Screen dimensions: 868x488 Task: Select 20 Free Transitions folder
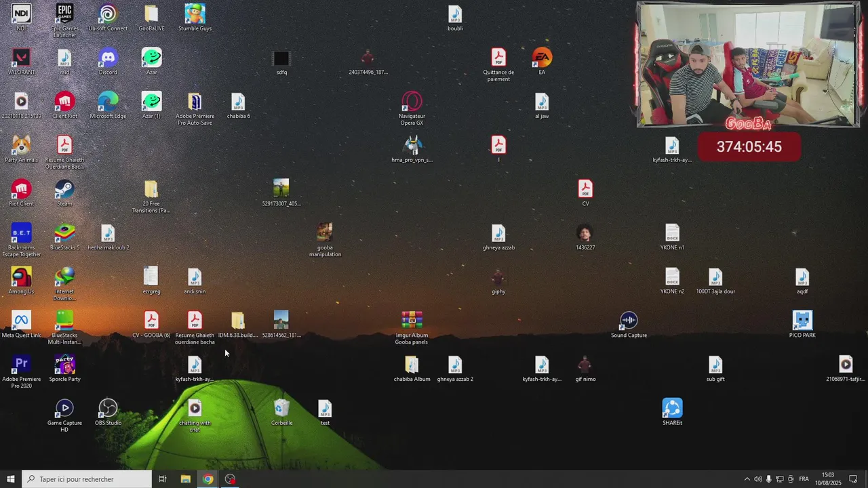coord(151,190)
